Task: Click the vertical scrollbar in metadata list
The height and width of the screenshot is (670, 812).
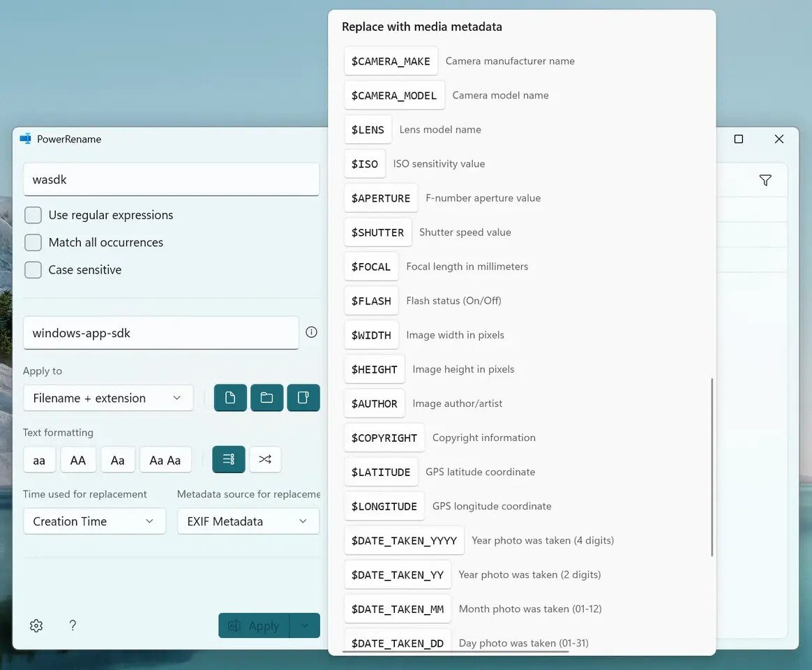Action: [712, 468]
